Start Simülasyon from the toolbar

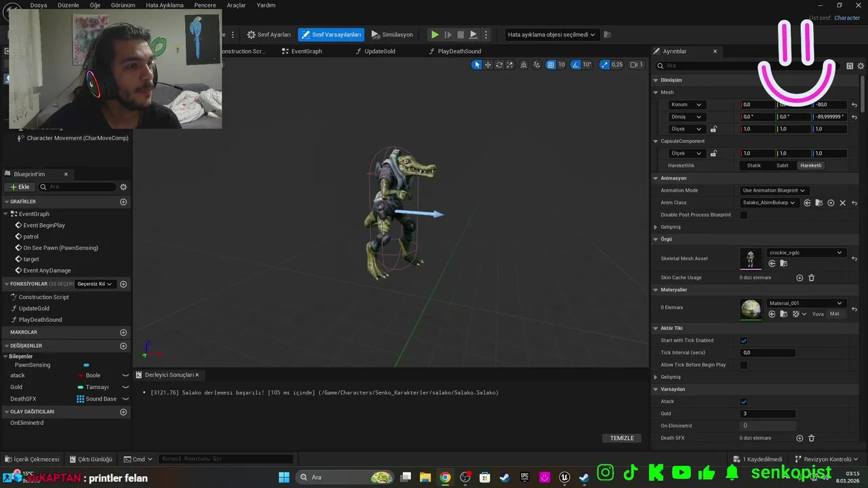tap(392, 35)
